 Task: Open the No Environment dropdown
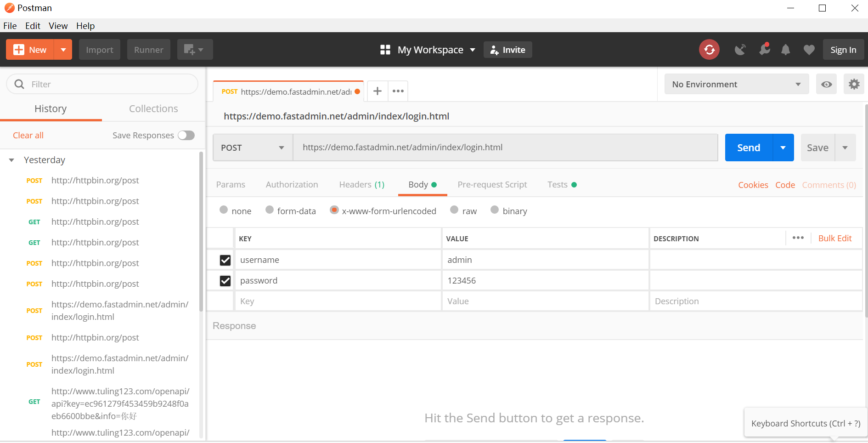[736, 84]
